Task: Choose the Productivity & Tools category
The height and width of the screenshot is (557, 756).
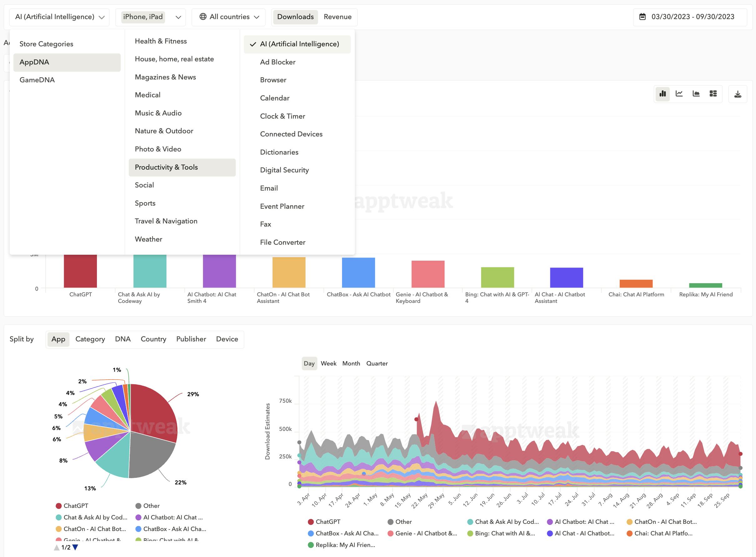Action: pyautogui.click(x=166, y=167)
